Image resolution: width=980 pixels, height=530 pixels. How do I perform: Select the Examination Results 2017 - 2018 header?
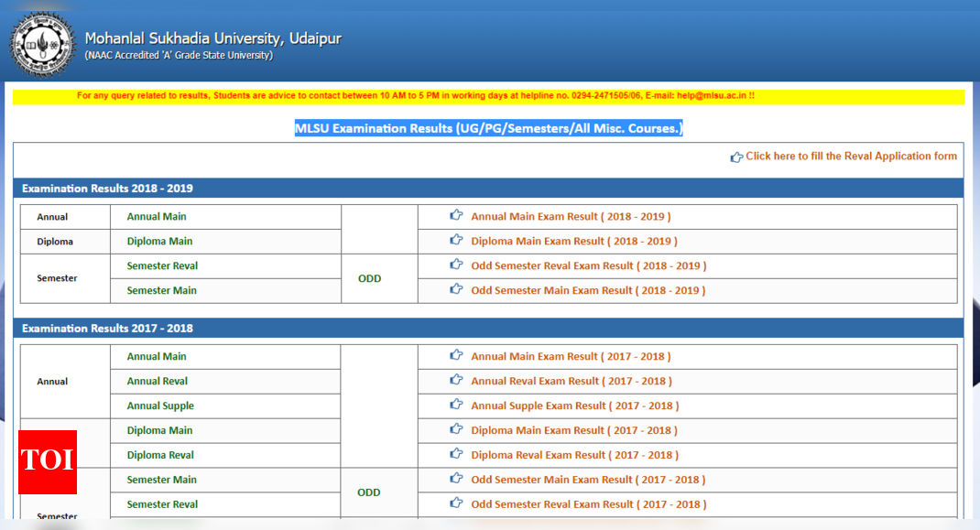[x=107, y=329]
